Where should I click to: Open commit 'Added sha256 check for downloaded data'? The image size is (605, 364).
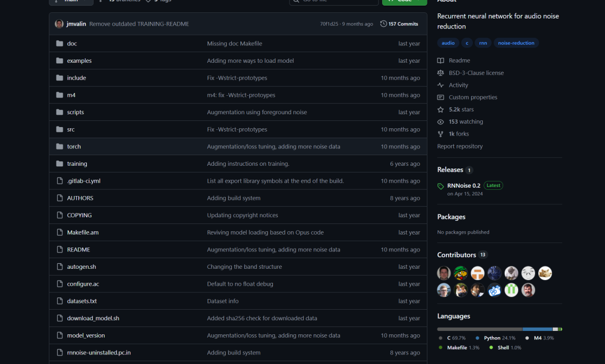(262, 318)
